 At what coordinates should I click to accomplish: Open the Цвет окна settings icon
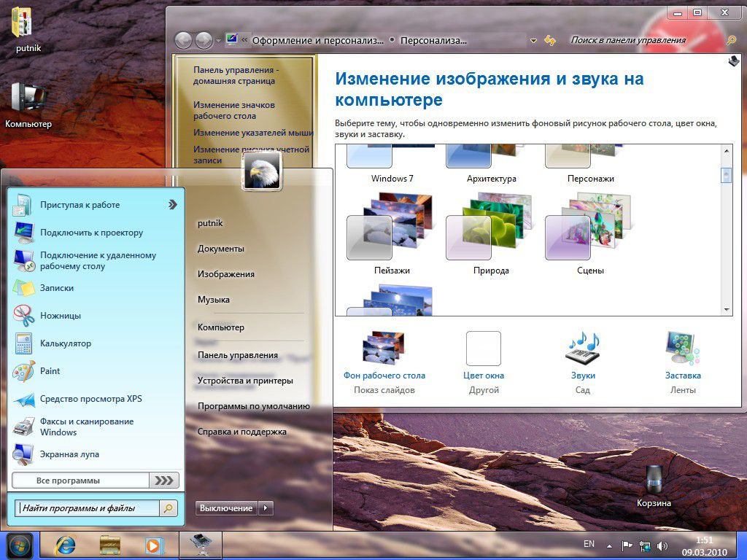(483, 349)
